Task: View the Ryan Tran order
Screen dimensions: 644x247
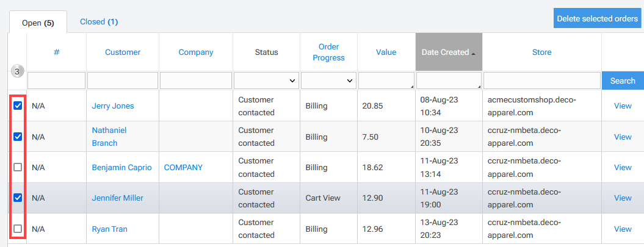Action: pos(623,229)
